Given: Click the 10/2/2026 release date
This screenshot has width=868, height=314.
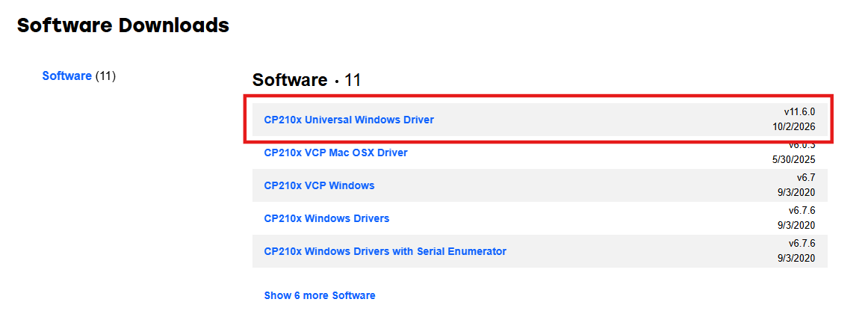Looking at the screenshot, I should pyautogui.click(x=794, y=127).
